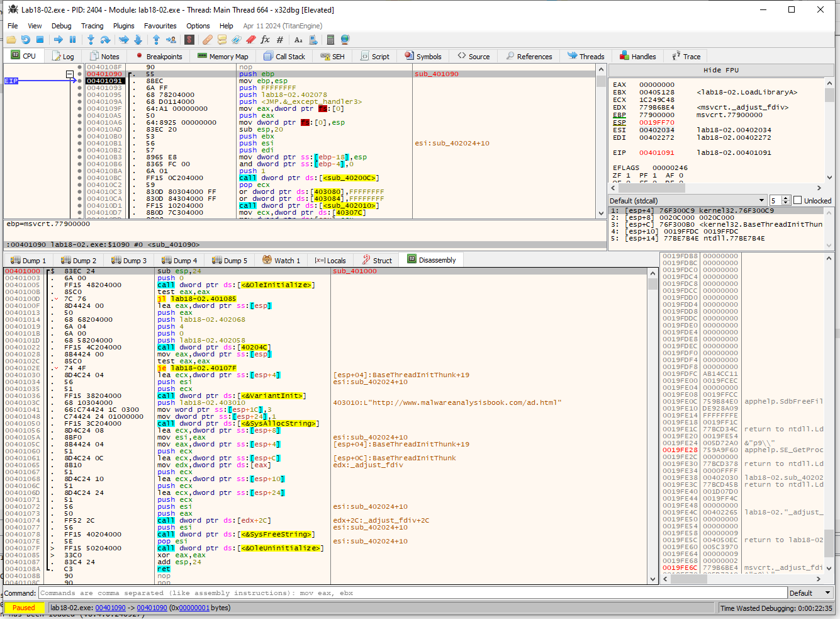Toggle breakpoint bullet at address 004010D1

click(79, 206)
